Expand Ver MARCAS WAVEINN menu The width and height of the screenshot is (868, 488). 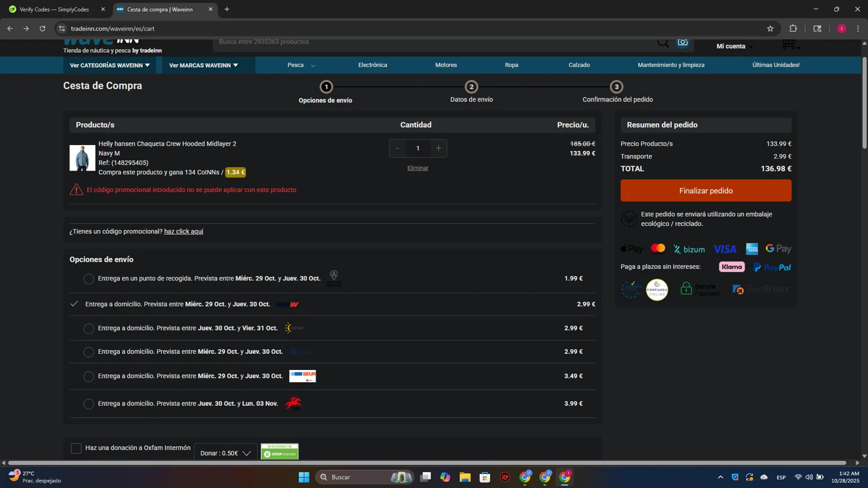coord(204,65)
